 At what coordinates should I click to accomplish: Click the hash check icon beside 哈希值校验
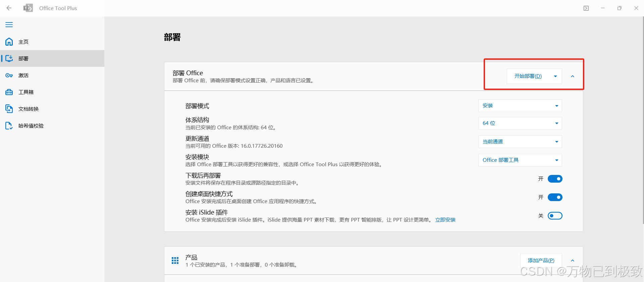click(9, 126)
